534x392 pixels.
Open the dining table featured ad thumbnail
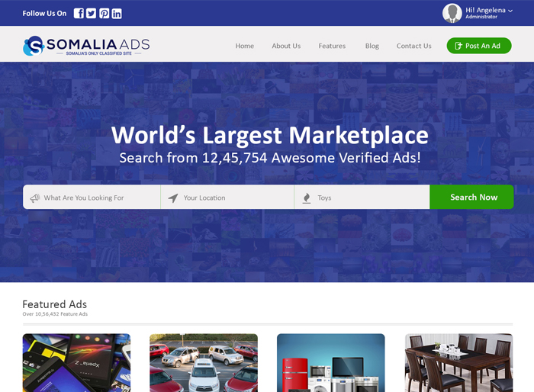[458, 362]
